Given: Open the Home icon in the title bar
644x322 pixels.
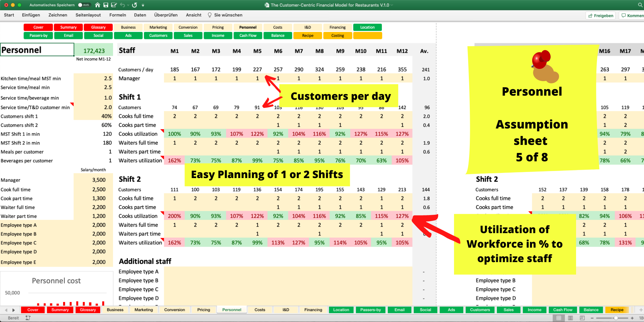Looking at the screenshot, I should pyautogui.click(x=98, y=5).
